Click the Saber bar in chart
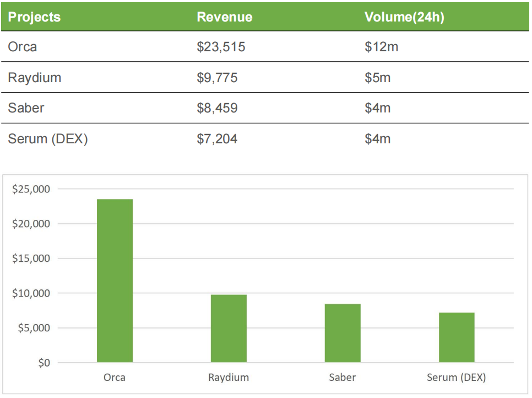532x398 pixels. (343, 333)
